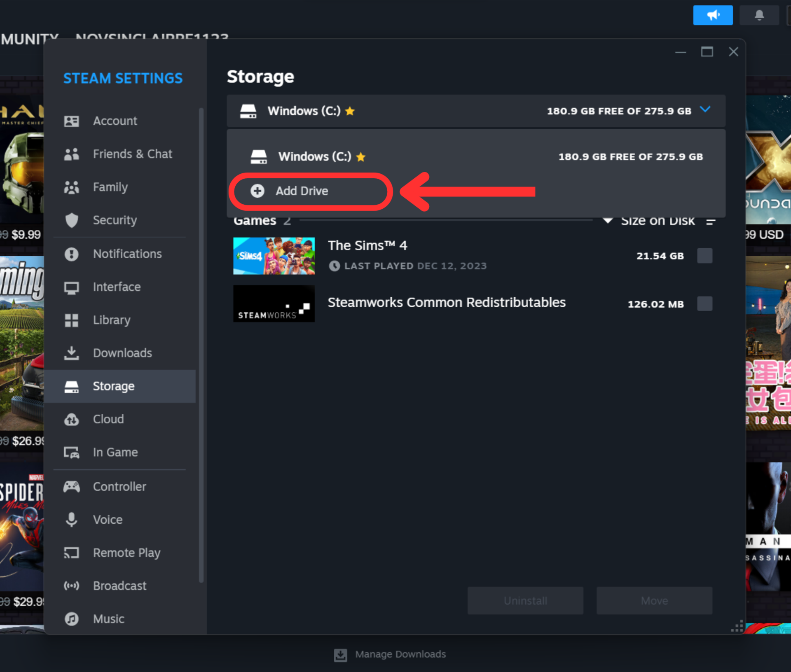Tick the checkbox for The Sims 4
791x672 pixels.
pos(704,256)
